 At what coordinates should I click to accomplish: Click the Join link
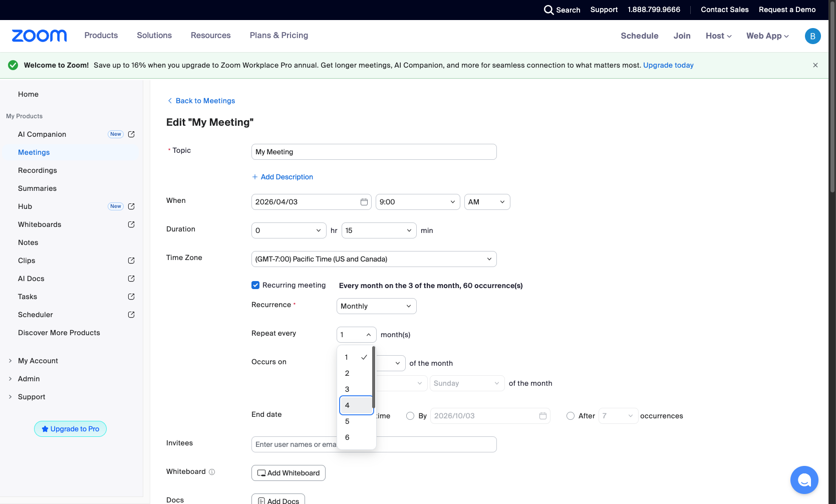click(682, 36)
